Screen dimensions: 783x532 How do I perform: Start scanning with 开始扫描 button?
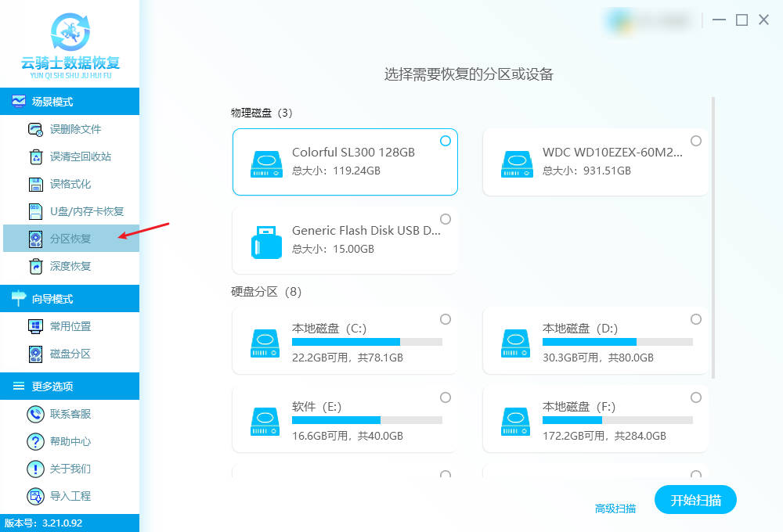(695, 500)
